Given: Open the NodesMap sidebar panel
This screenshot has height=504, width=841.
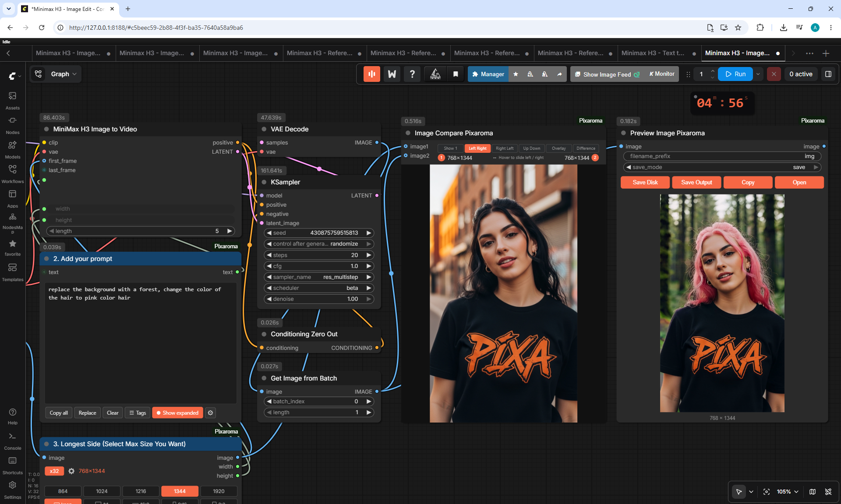Looking at the screenshot, I should pos(12,223).
